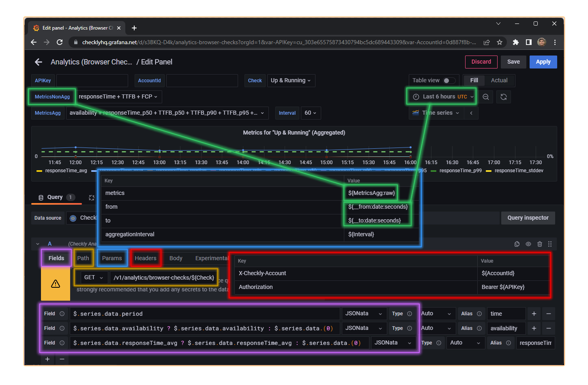
Task: Click the warning triangle icon
Action: click(x=56, y=284)
